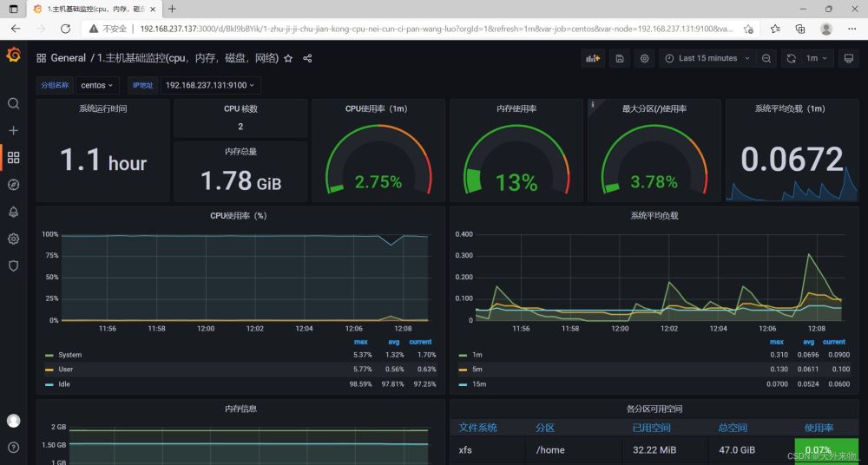This screenshot has width=868, height=465.
Task: Open the Explore compass icon
Action: point(13,185)
